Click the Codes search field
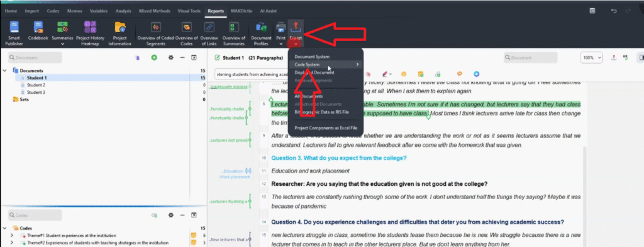 (35, 215)
